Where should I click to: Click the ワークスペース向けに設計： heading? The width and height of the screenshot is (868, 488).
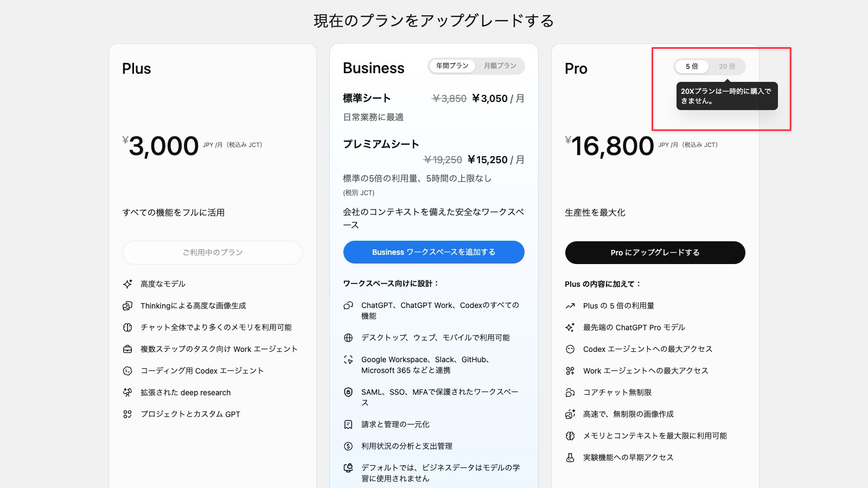pyautogui.click(x=391, y=284)
